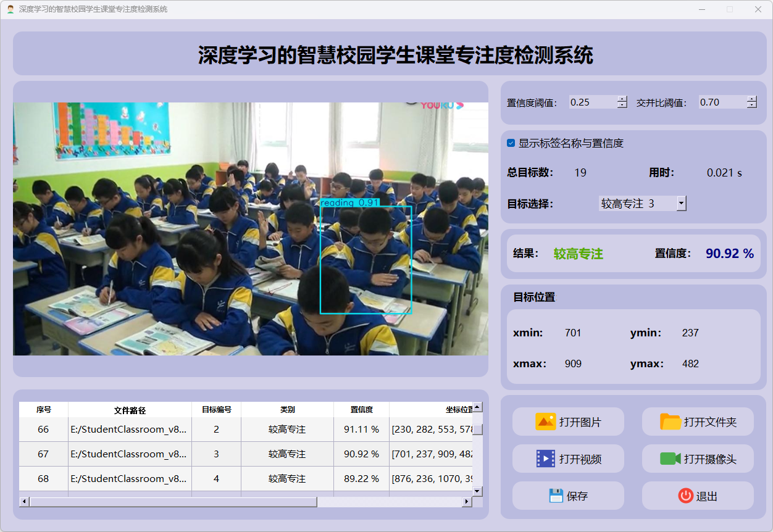
Task: Click the 89.22 % confidence cell in row 68
Action: pyautogui.click(x=361, y=478)
